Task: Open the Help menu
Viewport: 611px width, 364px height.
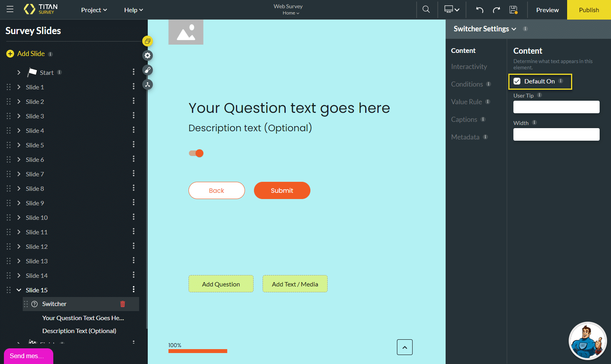Action: tap(133, 10)
